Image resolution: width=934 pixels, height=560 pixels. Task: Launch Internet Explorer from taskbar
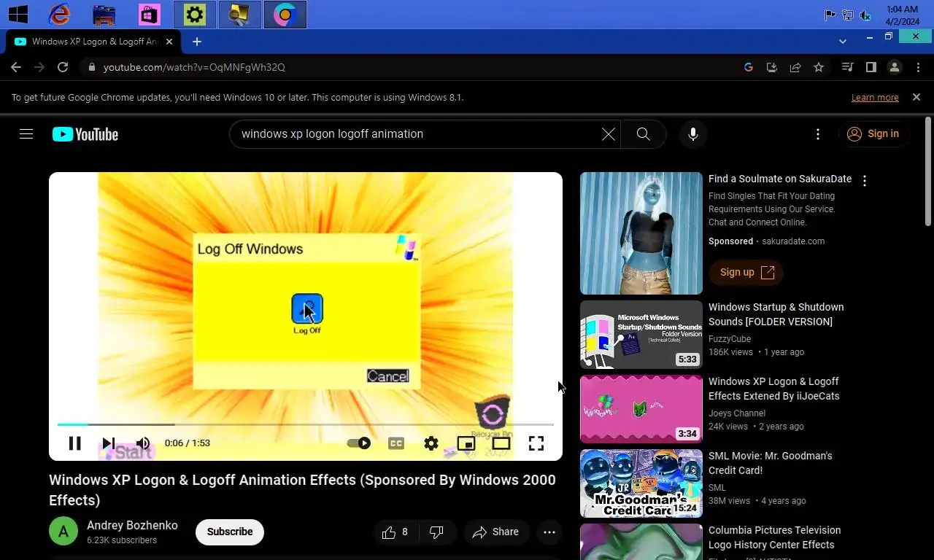[x=59, y=15]
